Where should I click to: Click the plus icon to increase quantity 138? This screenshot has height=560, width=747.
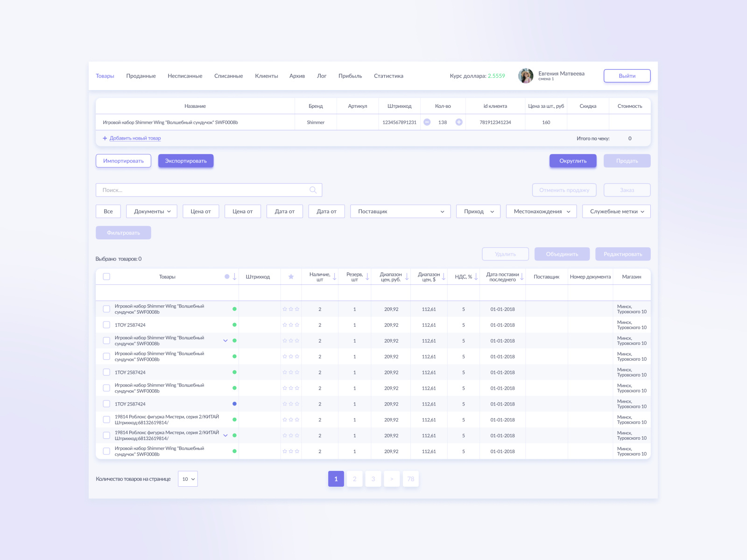tap(458, 122)
